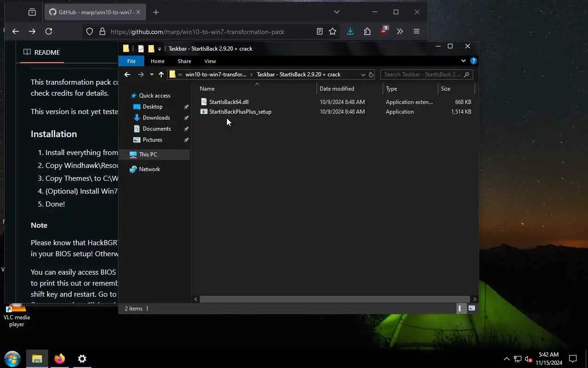The image size is (588, 368).
Task: Bookmark this page with the star
Action: pos(333,31)
